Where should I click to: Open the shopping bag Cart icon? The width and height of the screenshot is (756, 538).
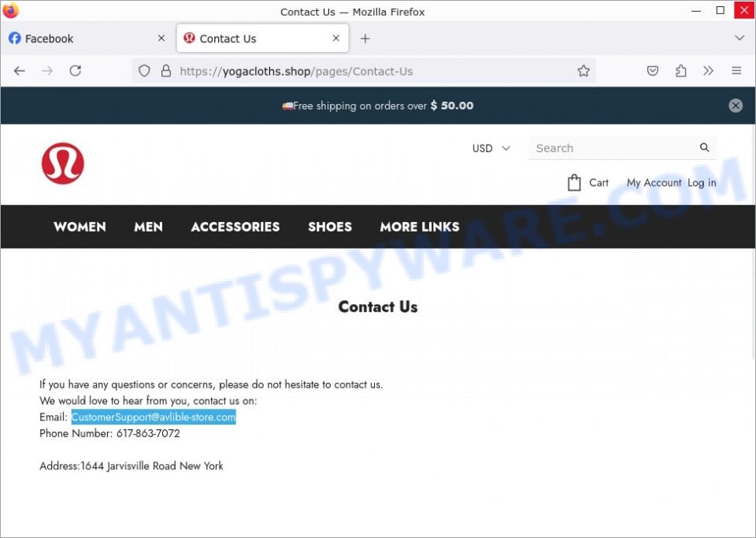pyautogui.click(x=574, y=183)
